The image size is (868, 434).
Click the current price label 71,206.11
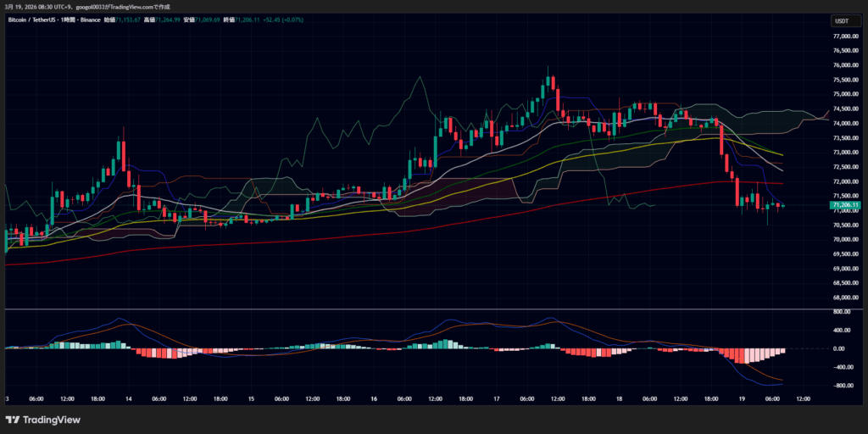coord(846,204)
